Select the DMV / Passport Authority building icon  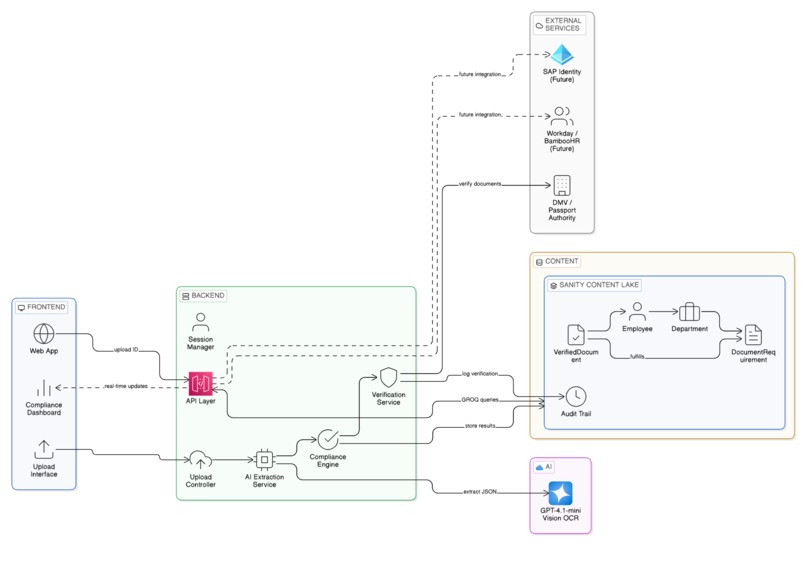point(562,186)
